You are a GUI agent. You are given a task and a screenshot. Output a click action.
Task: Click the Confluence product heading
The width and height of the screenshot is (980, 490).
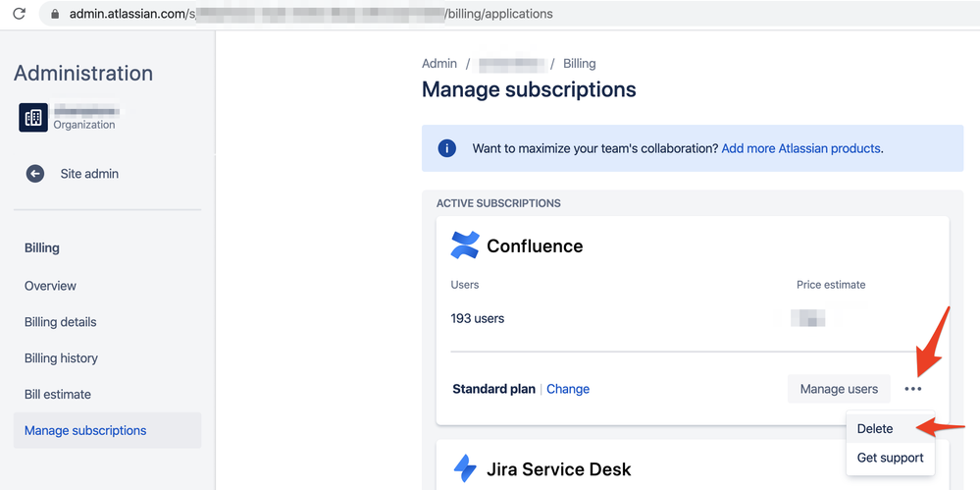point(535,245)
